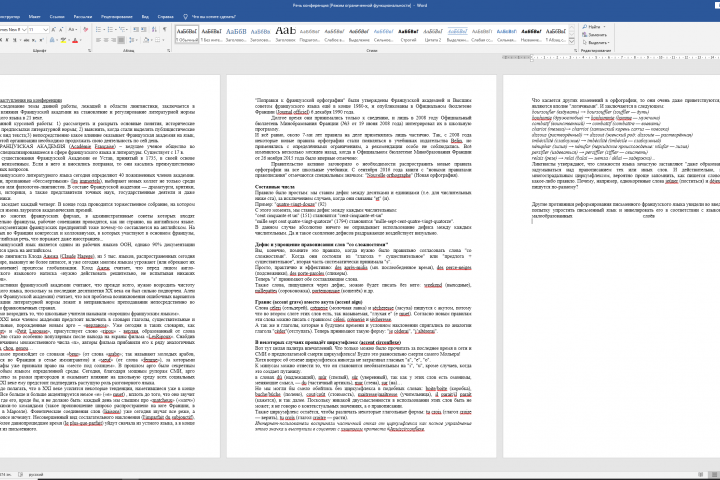The width and height of the screenshot is (720, 480).
Task: Open the Найти dropdown arrow
Action: click(604, 27)
